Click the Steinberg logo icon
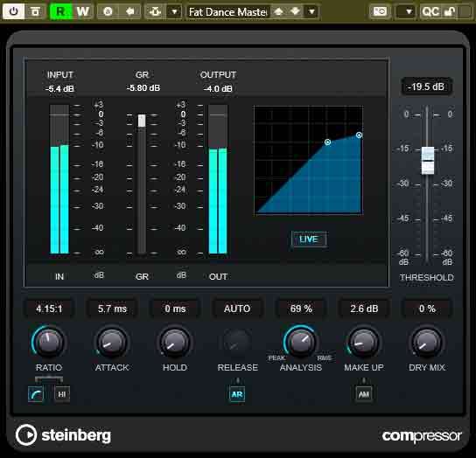This screenshot has width=476, height=458. (x=26, y=435)
